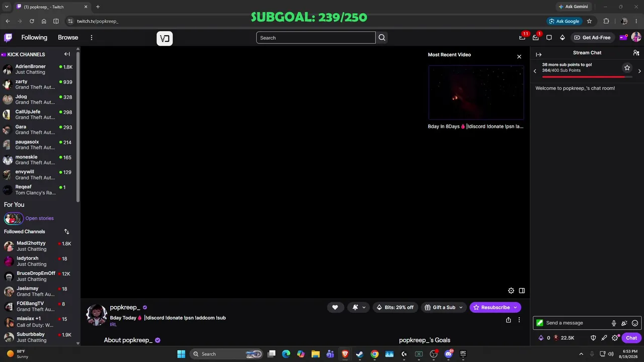
Task: Open the Madi2hottyy followed channel
Action: tap(38, 246)
